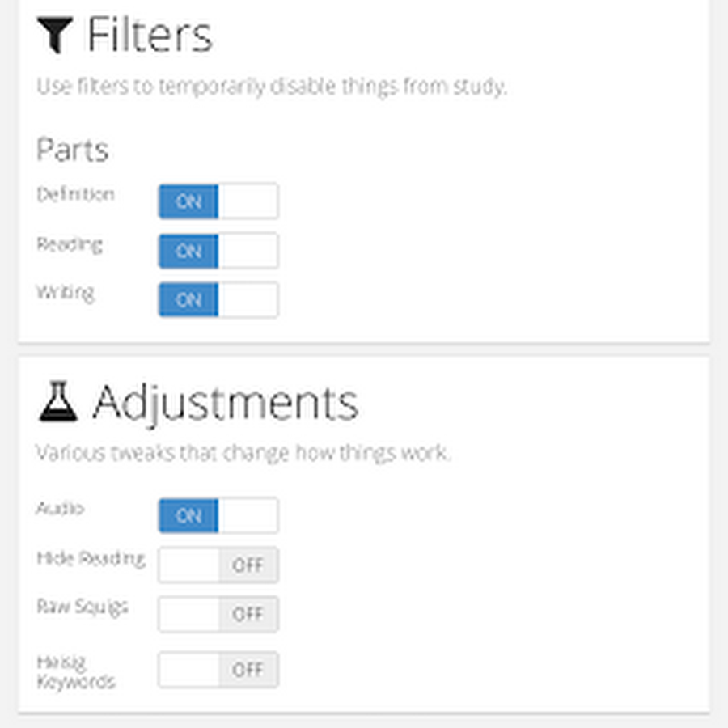Click the Hide Reading label
The image size is (728, 728).
click(x=91, y=558)
